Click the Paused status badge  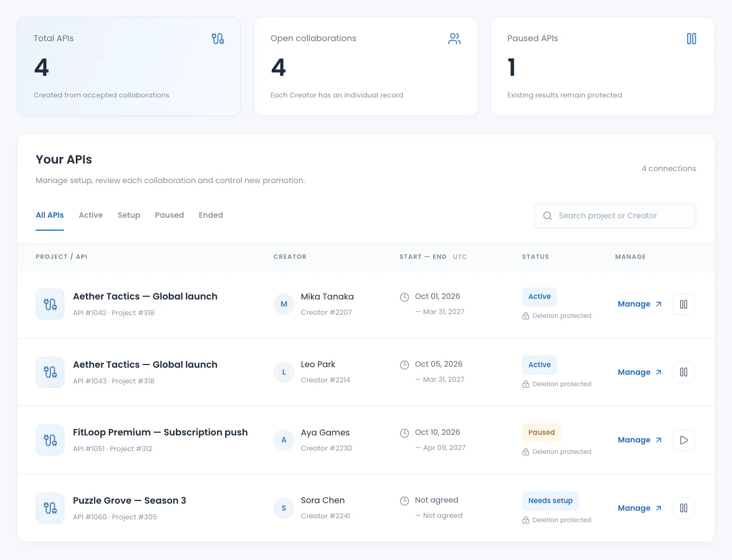(x=541, y=433)
